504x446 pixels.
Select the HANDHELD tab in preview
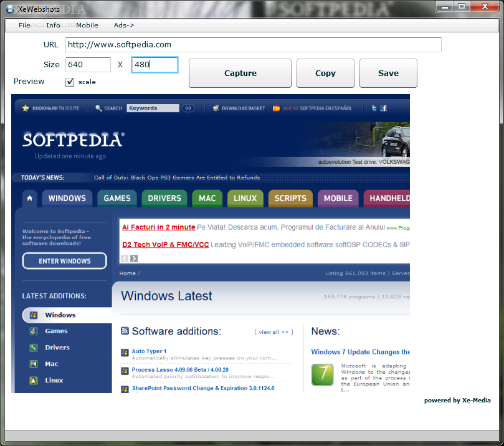pyautogui.click(x=387, y=198)
